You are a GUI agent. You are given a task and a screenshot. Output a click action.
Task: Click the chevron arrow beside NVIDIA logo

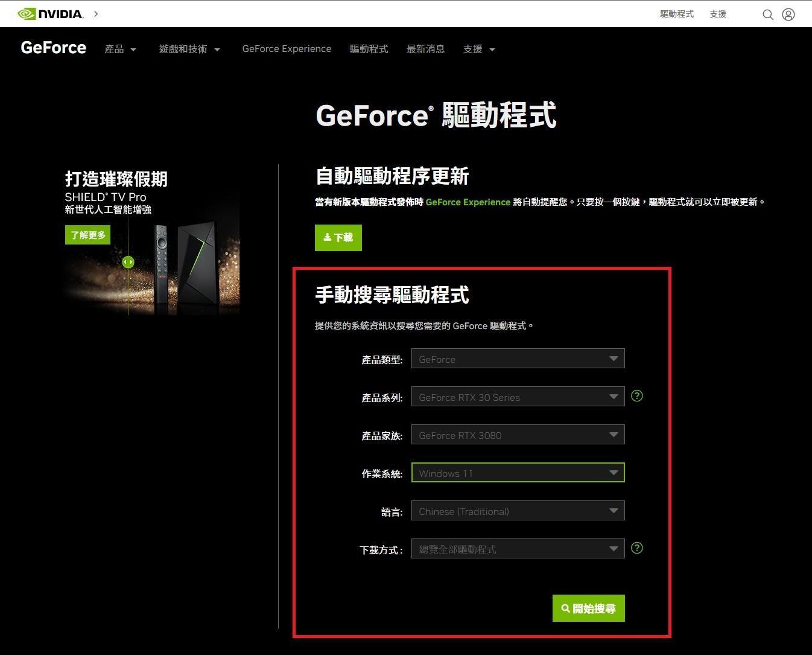(96, 13)
